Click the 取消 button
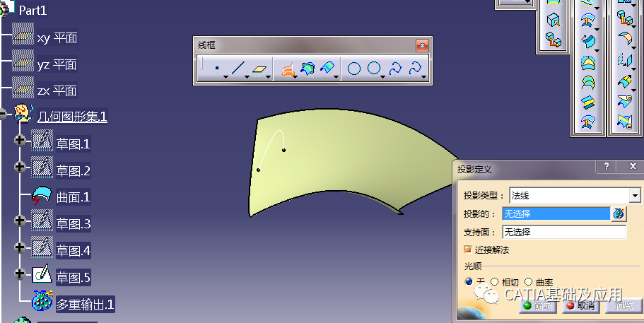 pyautogui.click(x=580, y=306)
